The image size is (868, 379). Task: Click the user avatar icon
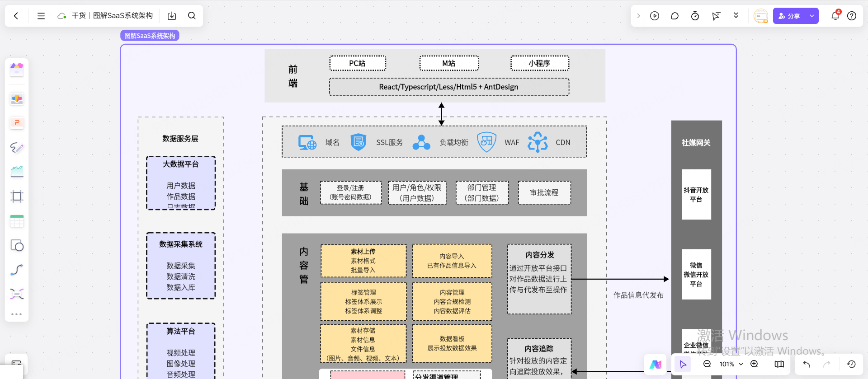[761, 16]
